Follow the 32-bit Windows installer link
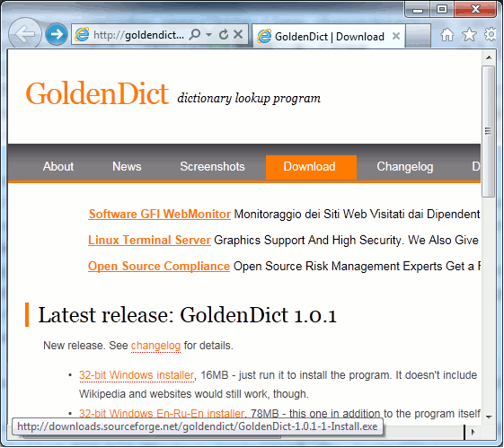 tap(137, 375)
